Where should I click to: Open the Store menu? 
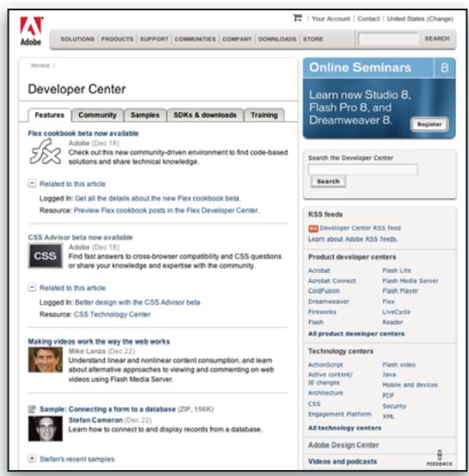pos(313,39)
